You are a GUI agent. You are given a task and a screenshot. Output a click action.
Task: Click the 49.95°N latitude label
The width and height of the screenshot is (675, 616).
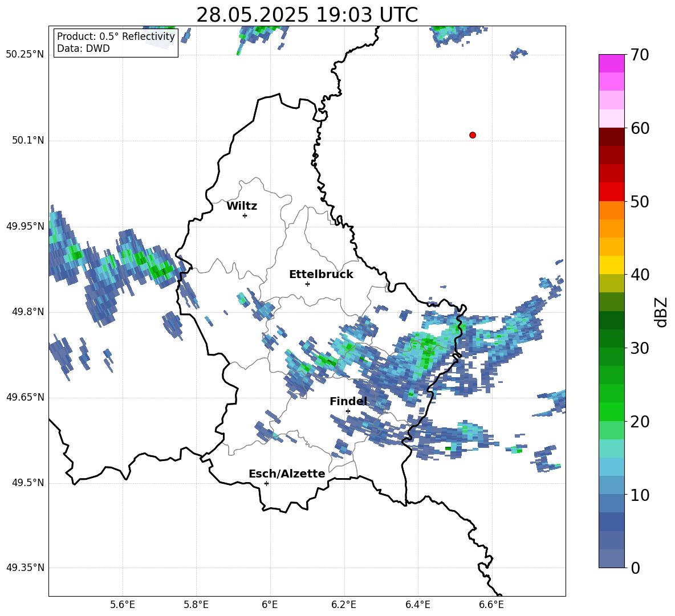[x=25, y=226]
